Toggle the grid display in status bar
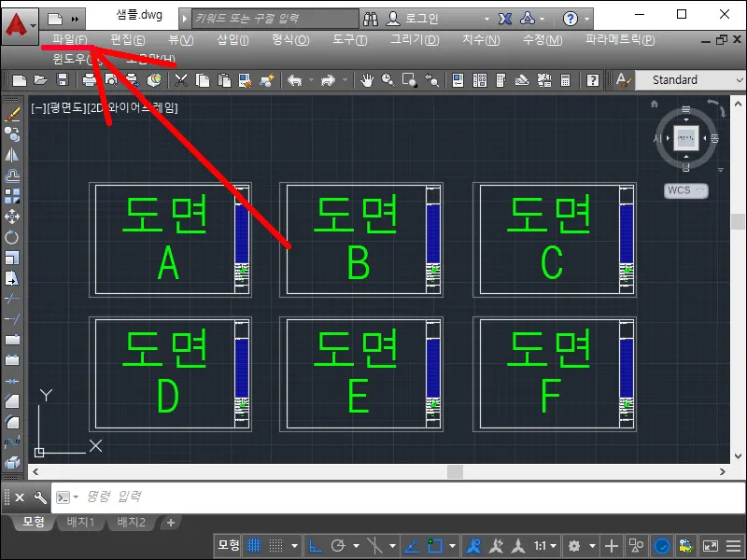 tap(254, 545)
